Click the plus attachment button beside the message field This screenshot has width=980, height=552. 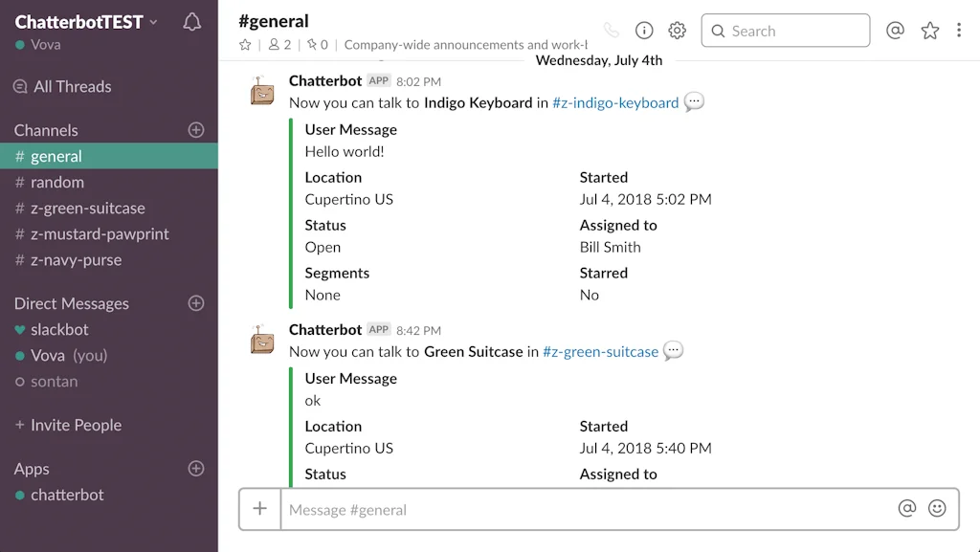[x=259, y=508]
